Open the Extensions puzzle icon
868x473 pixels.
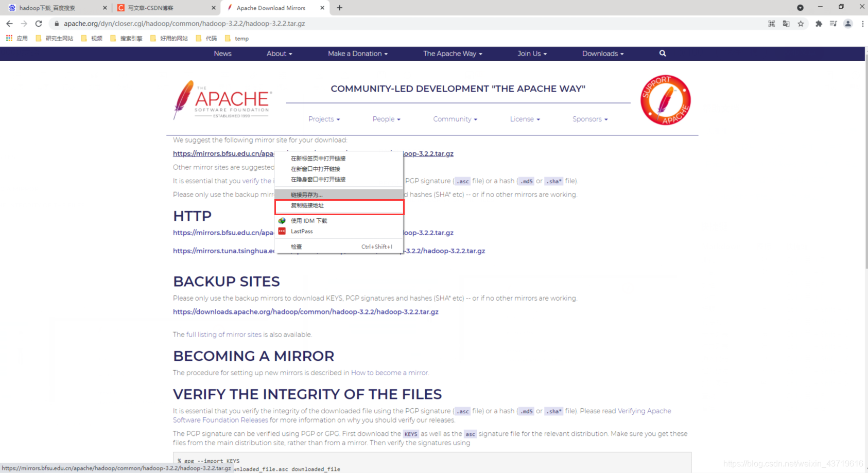[819, 24]
